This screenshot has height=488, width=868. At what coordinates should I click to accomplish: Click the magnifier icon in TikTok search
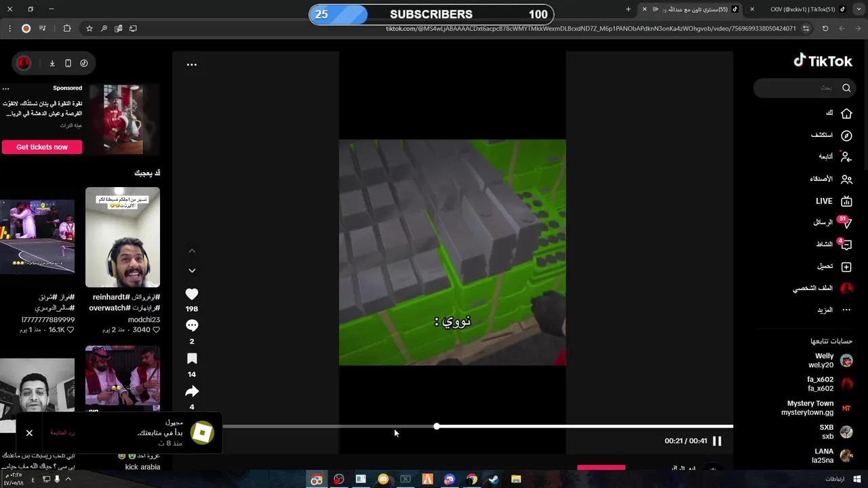click(846, 88)
